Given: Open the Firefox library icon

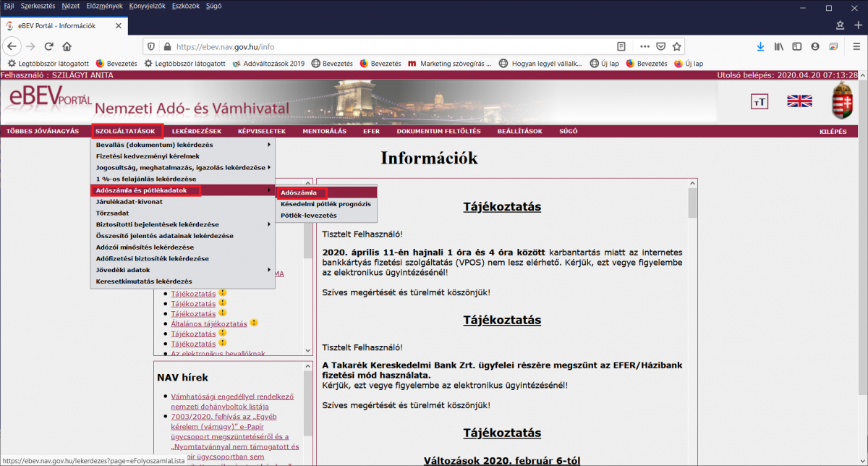Looking at the screenshot, I should 779,46.
